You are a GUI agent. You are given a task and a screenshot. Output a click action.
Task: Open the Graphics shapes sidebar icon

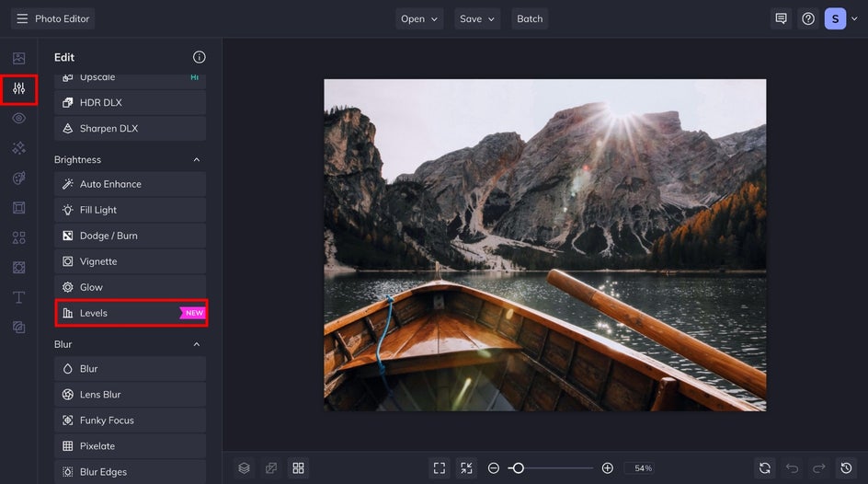click(x=18, y=237)
